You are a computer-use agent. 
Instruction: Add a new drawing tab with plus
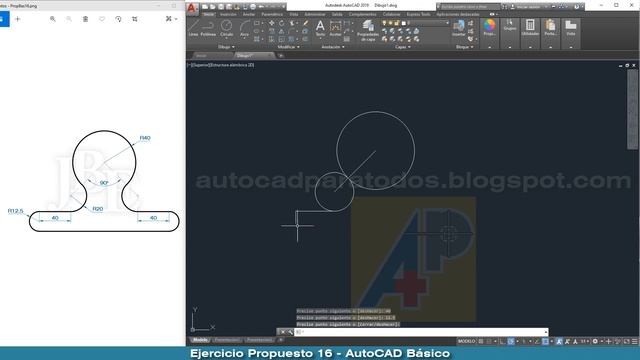(281, 56)
